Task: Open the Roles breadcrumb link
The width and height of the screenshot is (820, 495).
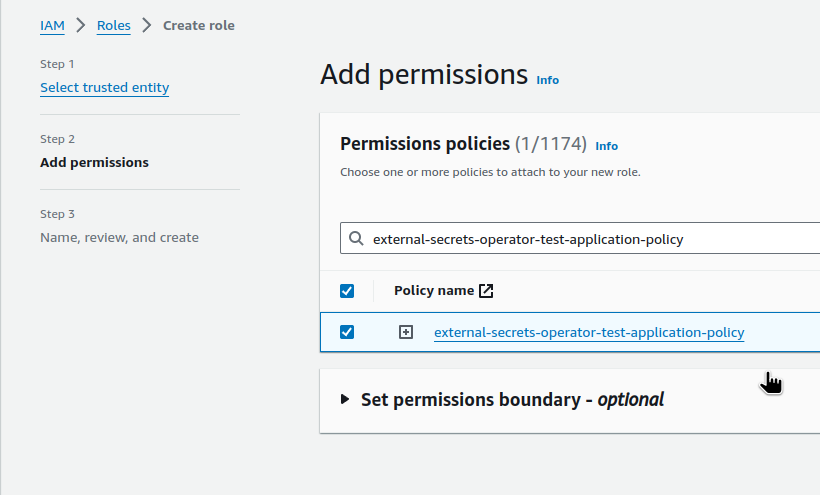Action: pyautogui.click(x=113, y=26)
